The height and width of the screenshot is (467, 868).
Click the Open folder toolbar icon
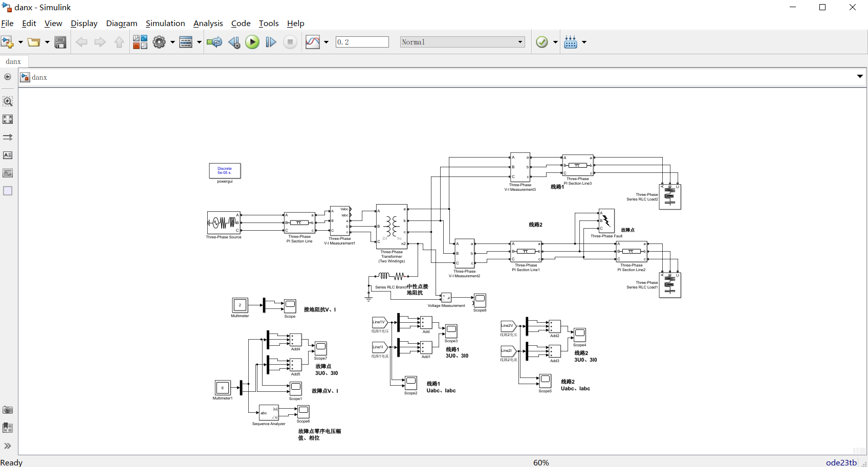tap(34, 42)
